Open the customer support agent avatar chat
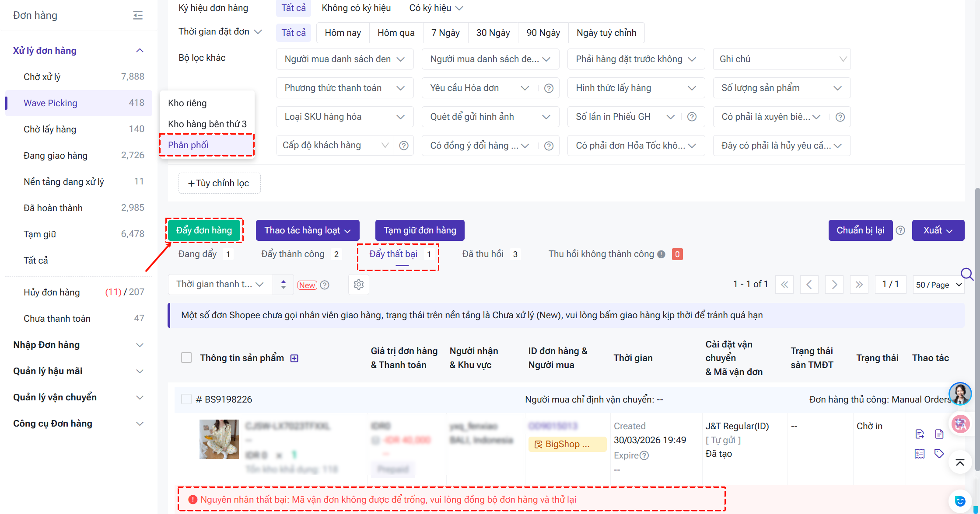Viewport: 980px width, 514px height. coord(960,393)
